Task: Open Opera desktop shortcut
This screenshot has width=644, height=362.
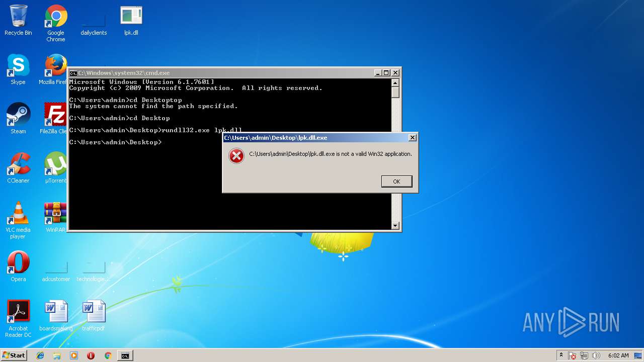Action: [x=18, y=266]
